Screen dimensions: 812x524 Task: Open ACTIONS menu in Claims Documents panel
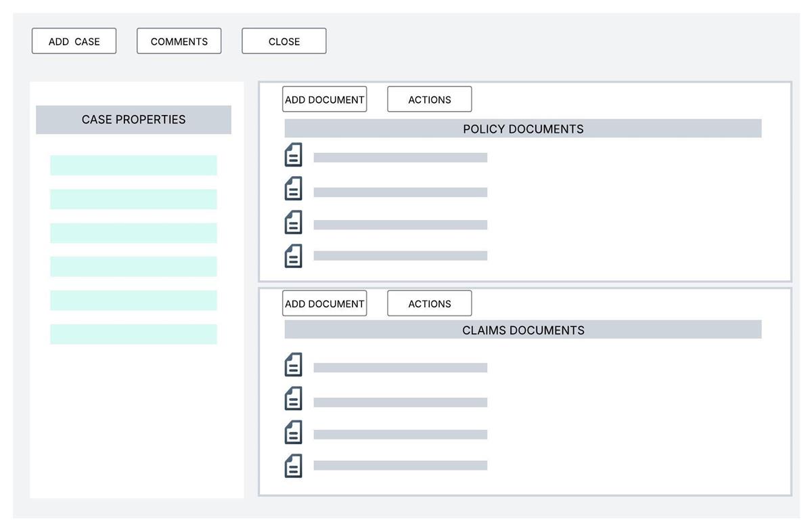(429, 304)
